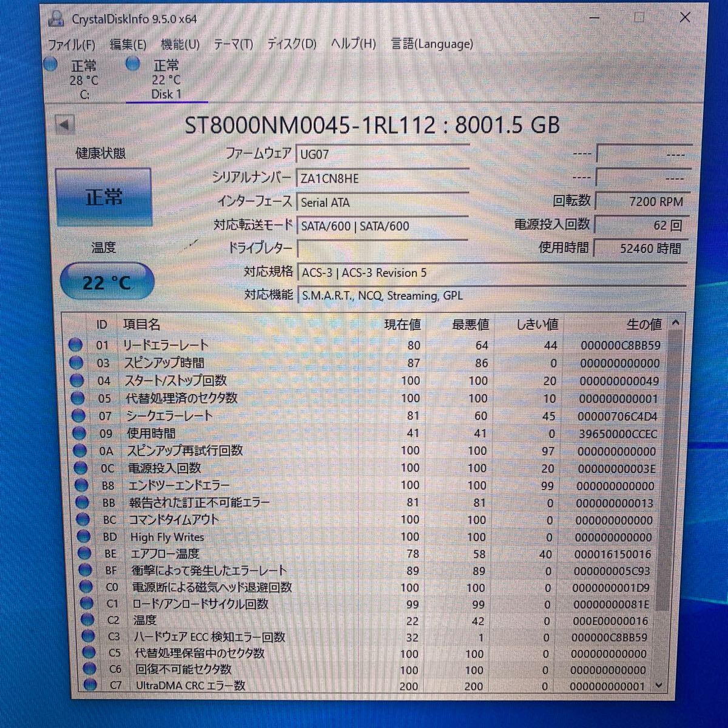
Task: Click status icon for C6 回復不可能セクタ数
Action: 90,669
